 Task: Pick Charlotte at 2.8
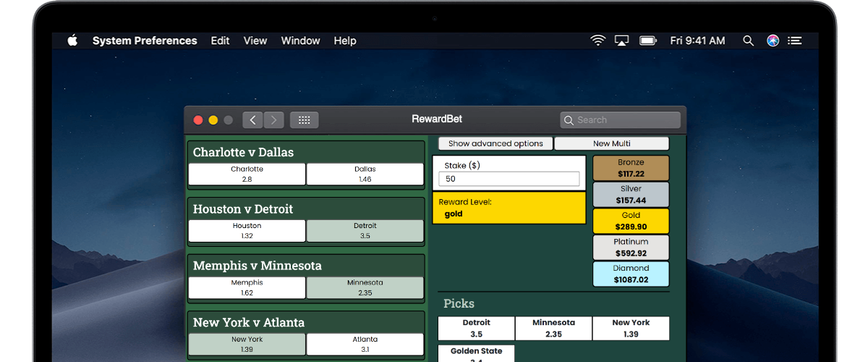point(247,174)
